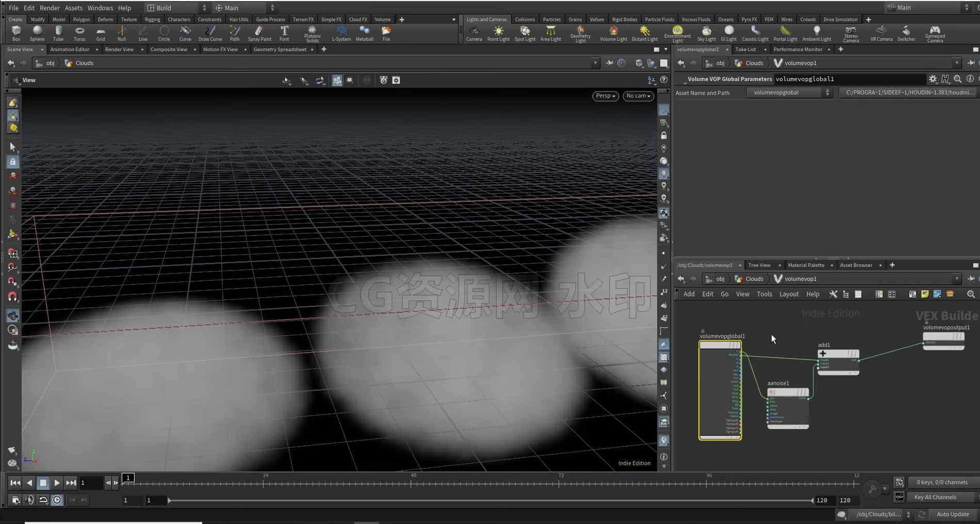Stop playback on the timeline
This screenshot has width=980, height=524.
(x=43, y=483)
